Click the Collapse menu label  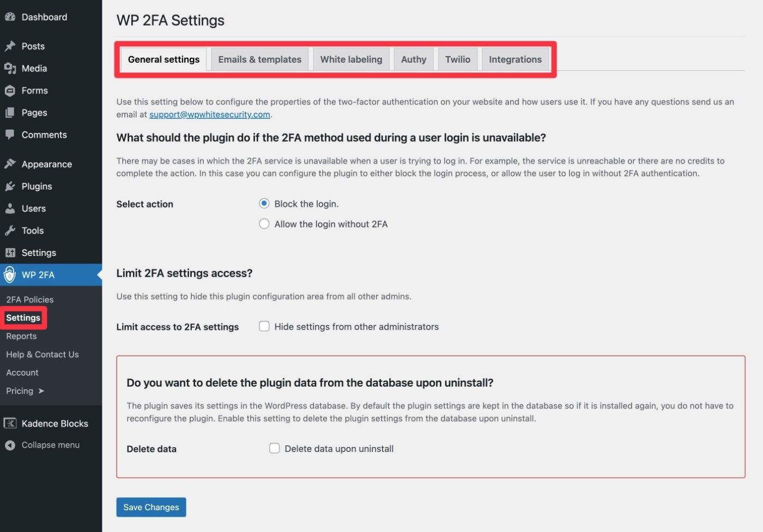(x=51, y=445)
